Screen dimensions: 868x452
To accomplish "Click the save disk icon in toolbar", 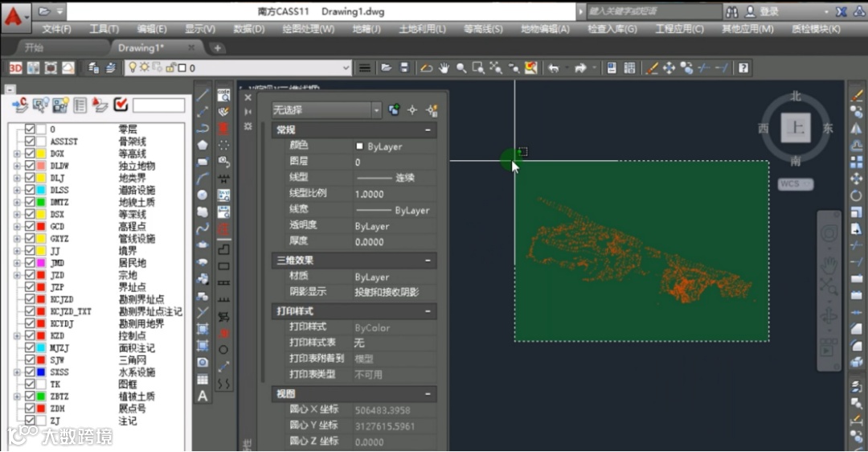I will coord(404,68).
